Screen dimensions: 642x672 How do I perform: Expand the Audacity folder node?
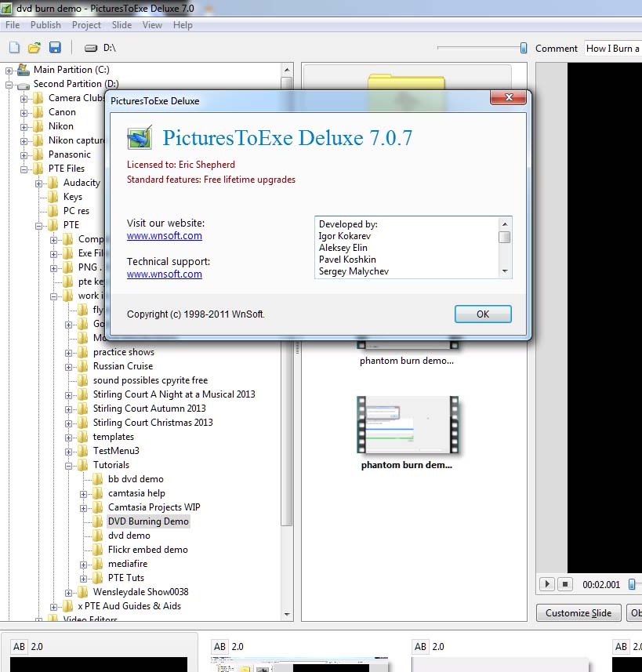(38, 183)
